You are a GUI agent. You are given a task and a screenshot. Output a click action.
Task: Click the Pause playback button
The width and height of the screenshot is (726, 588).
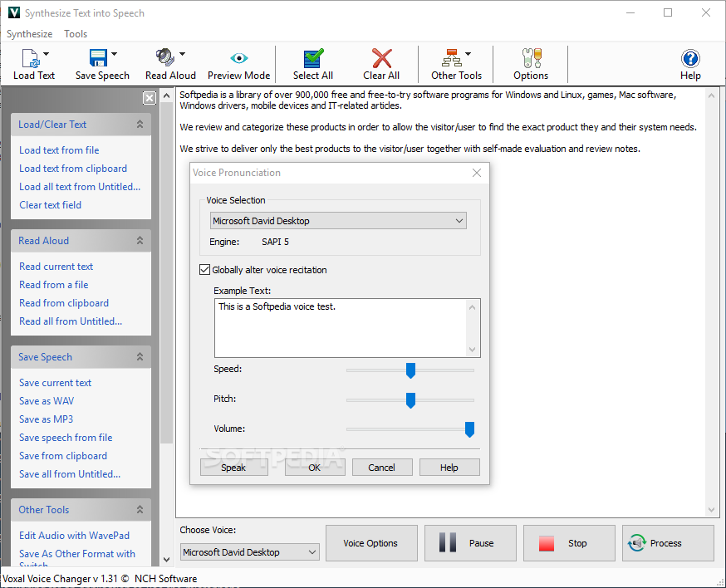click(470, 543)
